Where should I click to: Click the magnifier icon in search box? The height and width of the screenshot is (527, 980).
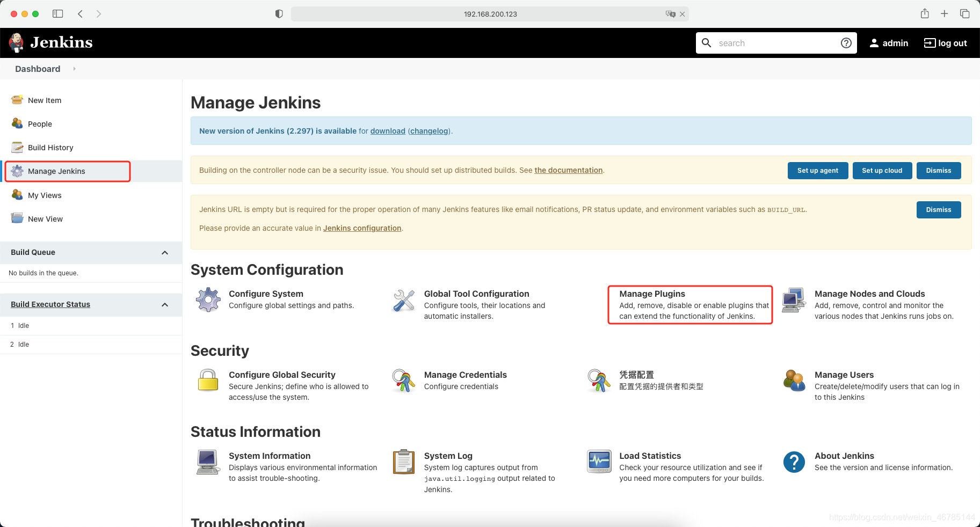pos(707,42)
